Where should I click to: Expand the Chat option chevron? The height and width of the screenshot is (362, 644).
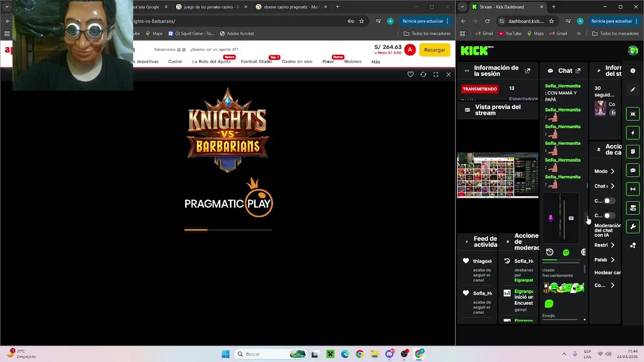[x=612, y=186]
